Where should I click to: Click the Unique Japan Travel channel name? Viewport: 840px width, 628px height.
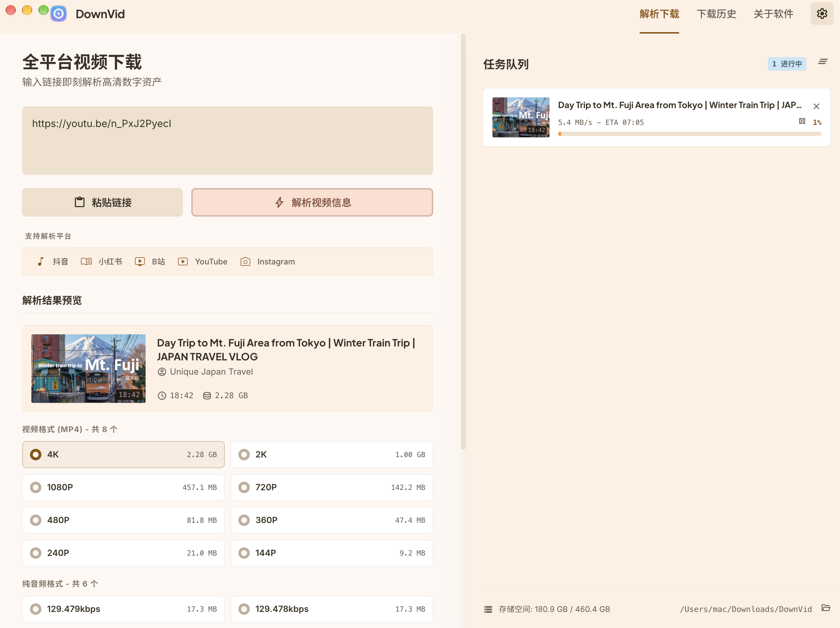tap(211, 372)
